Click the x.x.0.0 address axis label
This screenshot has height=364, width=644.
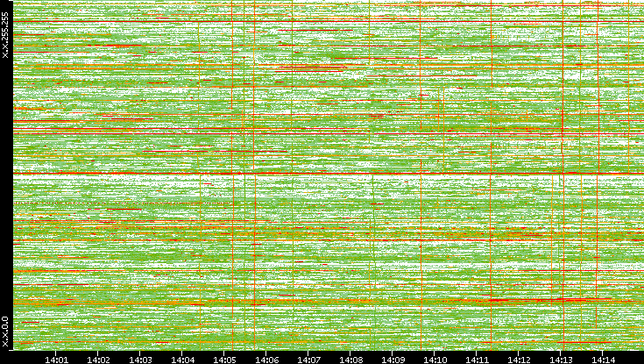(5, 332)
